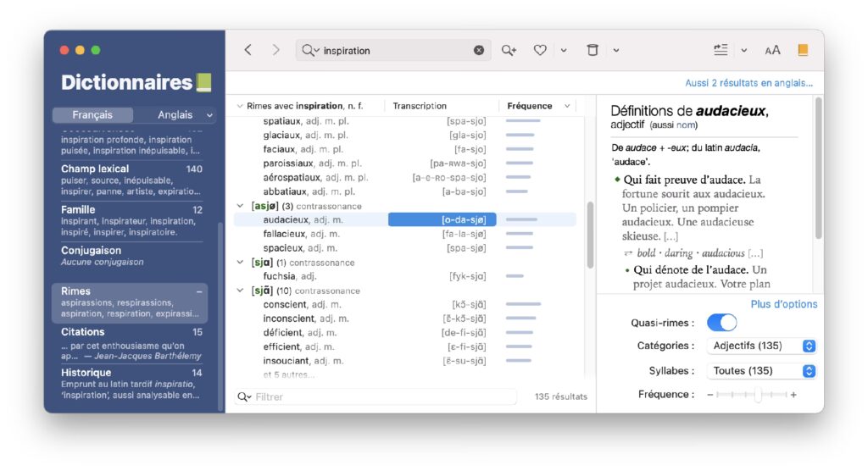This screenshot has height=471, width=868.
Task: Select the Français language segment
Action: 92,115
